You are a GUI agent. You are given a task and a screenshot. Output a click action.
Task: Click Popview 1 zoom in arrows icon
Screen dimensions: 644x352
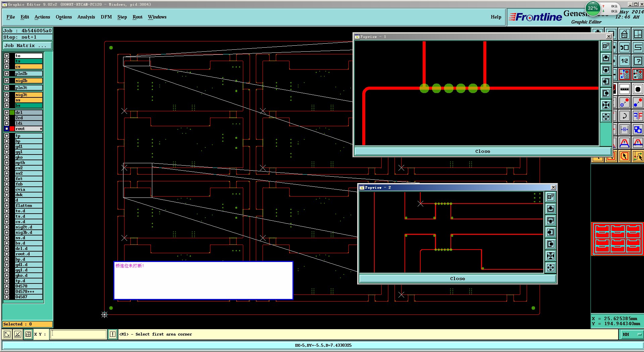tap(606, 105)
